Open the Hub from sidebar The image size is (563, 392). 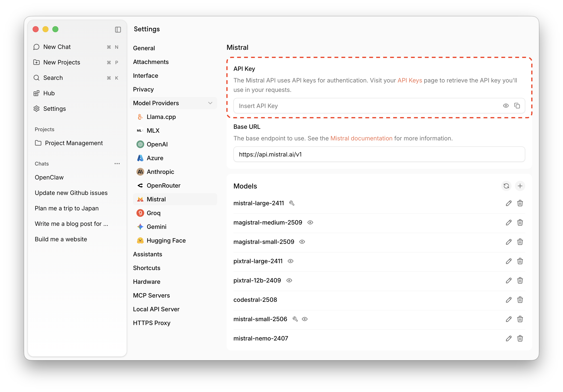pyautogui.click(x=49, y=93)
